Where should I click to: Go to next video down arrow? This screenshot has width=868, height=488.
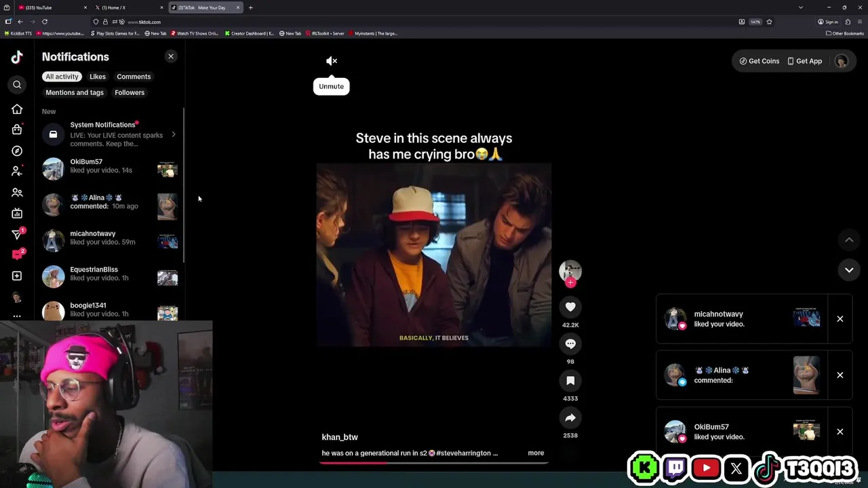pyautogui.click(x=849, y=270)
